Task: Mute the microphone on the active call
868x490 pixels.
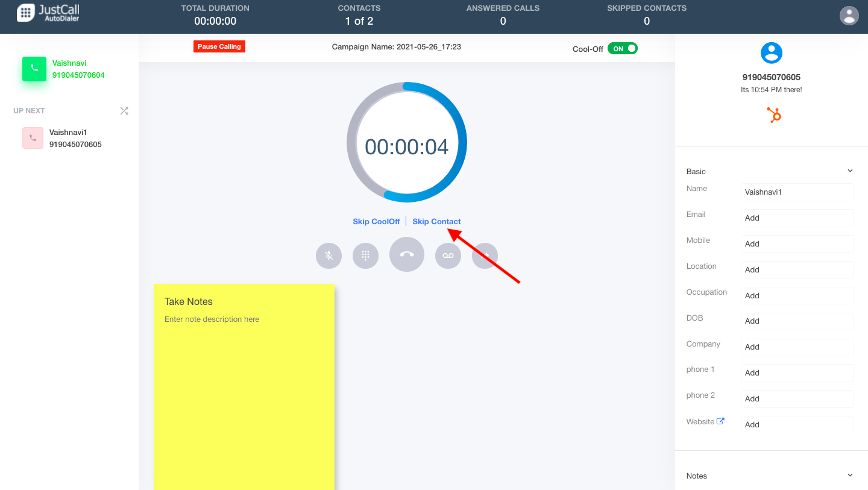Action: (x=329, y=256)
